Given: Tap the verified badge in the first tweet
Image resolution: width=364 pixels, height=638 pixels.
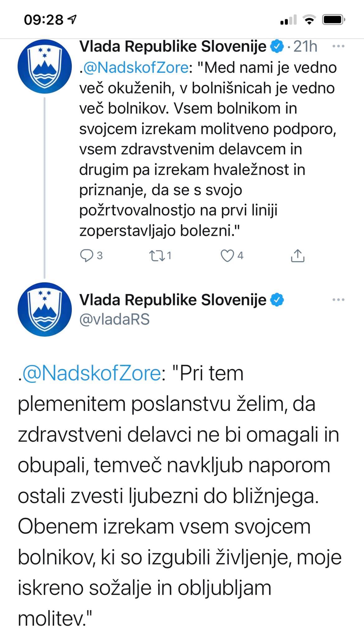Looking at the screenshot, I should [277, 47].
